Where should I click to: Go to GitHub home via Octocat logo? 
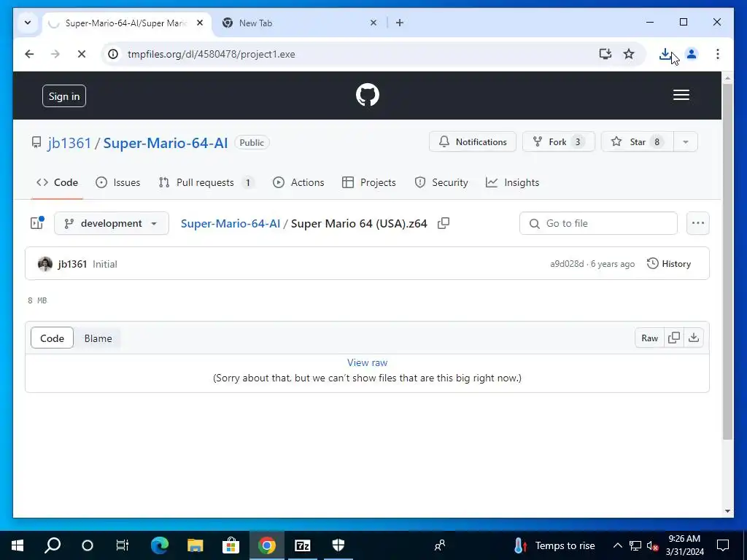click(368, 95)
